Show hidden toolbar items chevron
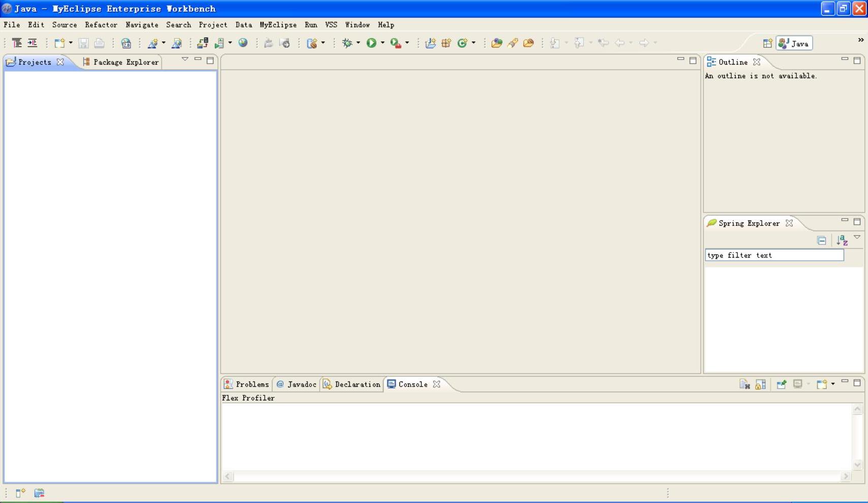This screenshot has width=868, height=503. coord(860,40)
